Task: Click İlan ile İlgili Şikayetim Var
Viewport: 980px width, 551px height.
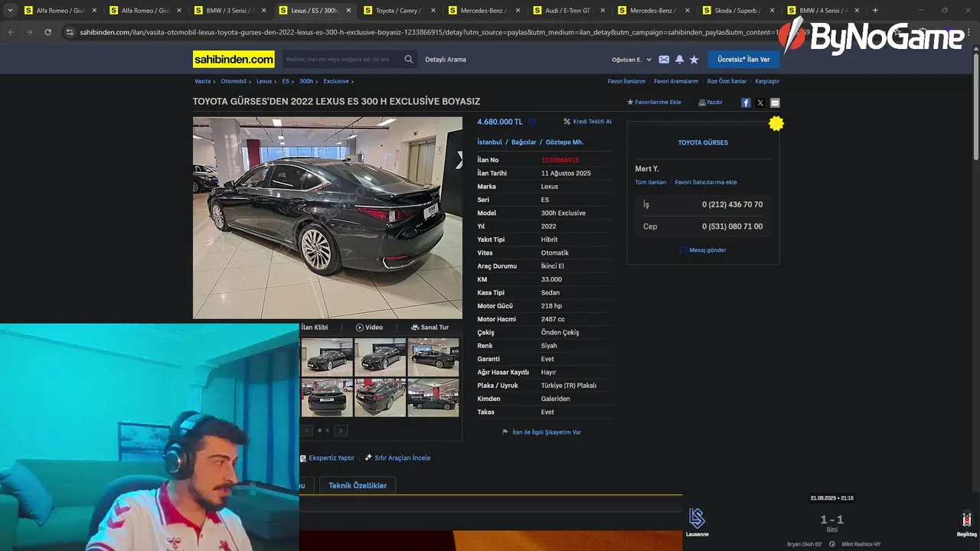Action: tap(541, 432)
